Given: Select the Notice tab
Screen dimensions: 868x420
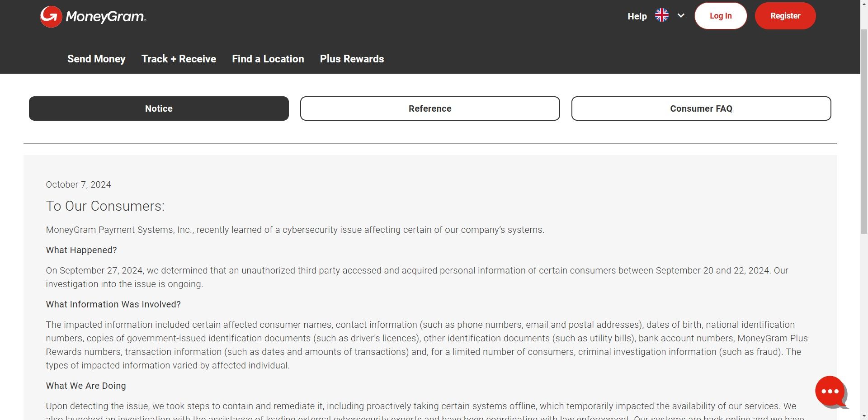Looking at the screenshot, I should (159, 109).
